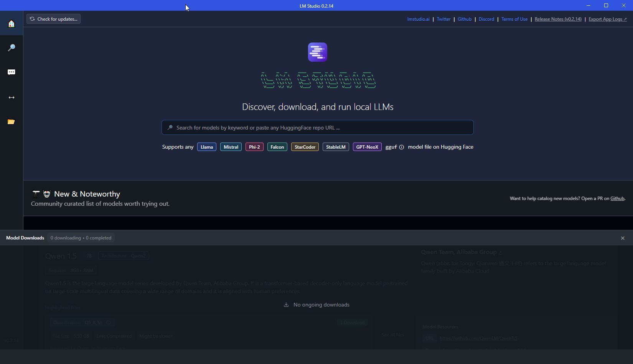The image size is (633, 364).
Task: Open the Search magnifier tab in the sidebar
Action: [x=12, y=48]
